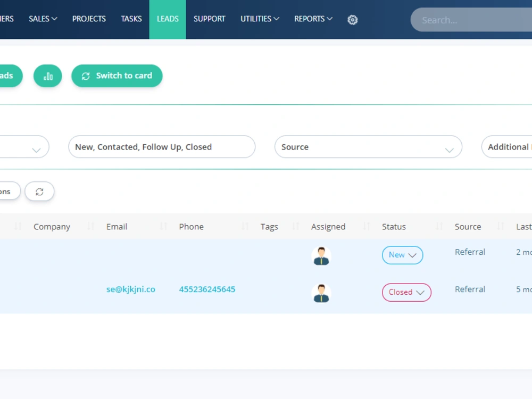
Task: Click the Email column header
Action: pos(117,227)
